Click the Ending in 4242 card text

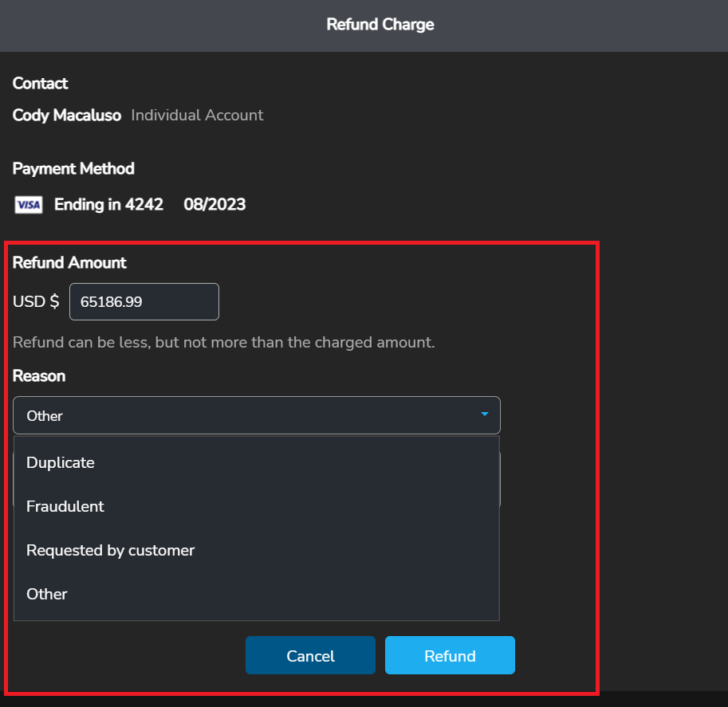[x=108, y=205]
